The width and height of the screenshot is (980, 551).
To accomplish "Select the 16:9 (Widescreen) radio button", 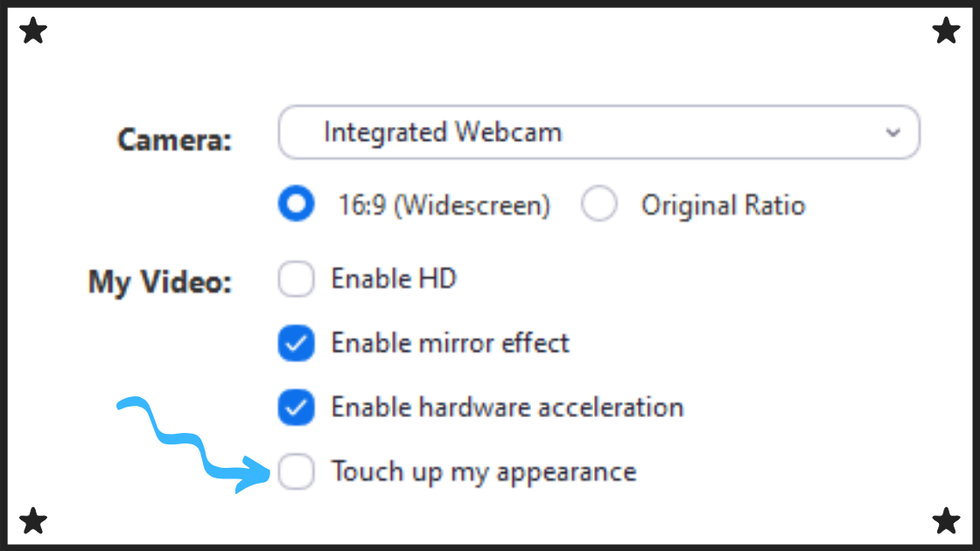I will (x=297, y=206).
